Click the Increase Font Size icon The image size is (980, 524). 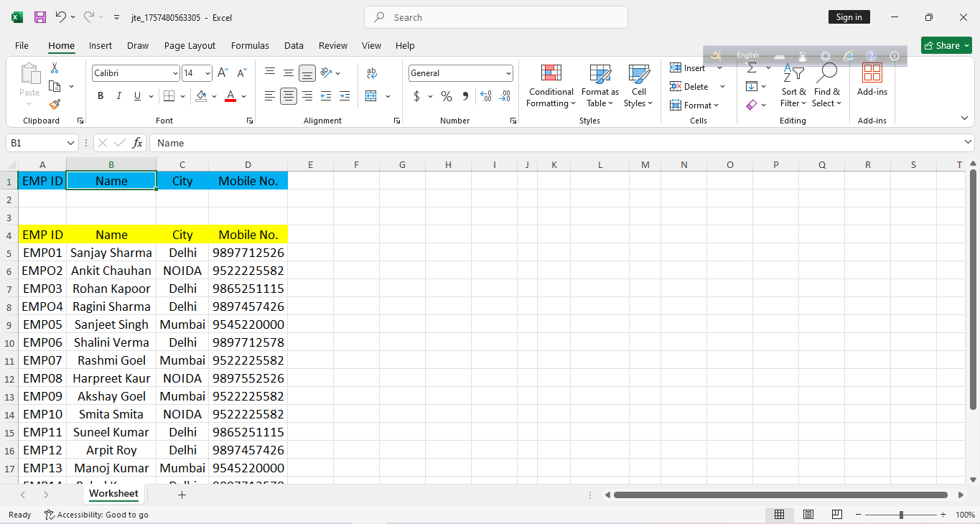223,73
